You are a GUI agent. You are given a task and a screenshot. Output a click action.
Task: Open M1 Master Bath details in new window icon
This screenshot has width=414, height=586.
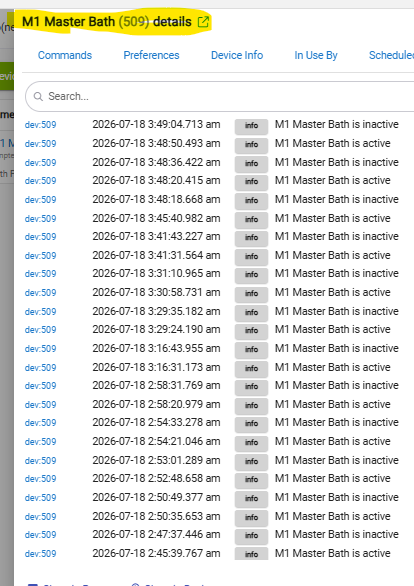coord(203,22)
